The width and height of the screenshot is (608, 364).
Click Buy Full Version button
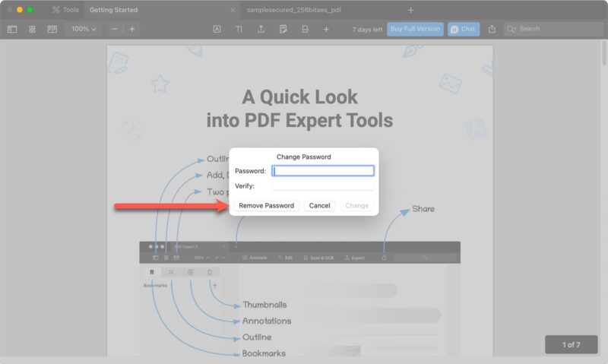(x=415, y=29)
